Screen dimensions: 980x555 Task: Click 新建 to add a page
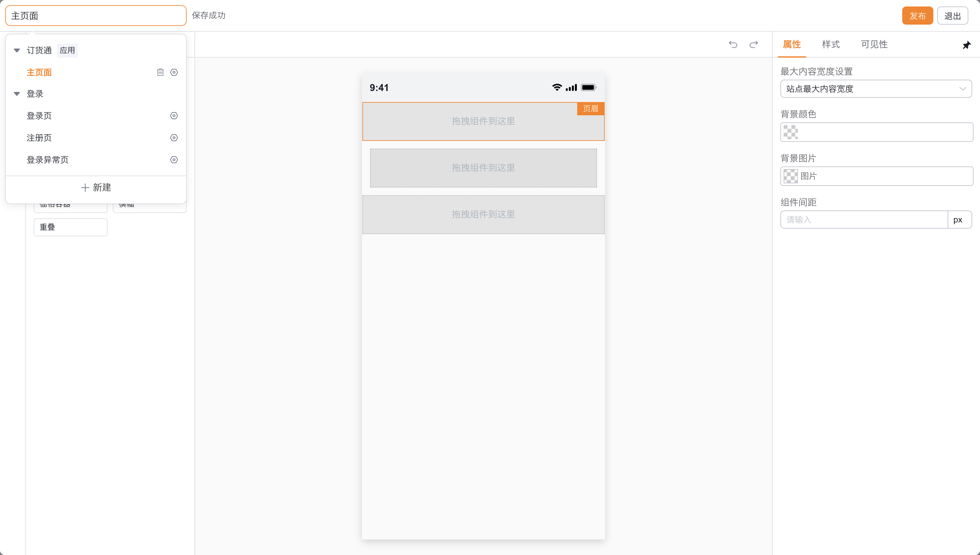(96, 187)
